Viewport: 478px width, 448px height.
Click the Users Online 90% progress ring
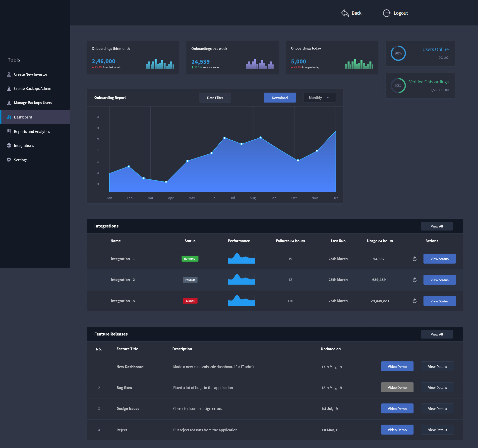(398, 53)
